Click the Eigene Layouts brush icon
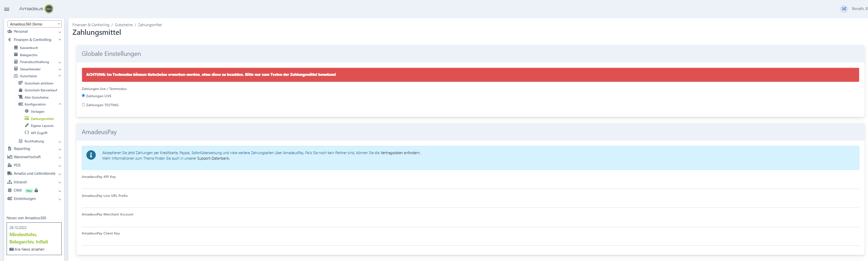 (x=27, y=126)
